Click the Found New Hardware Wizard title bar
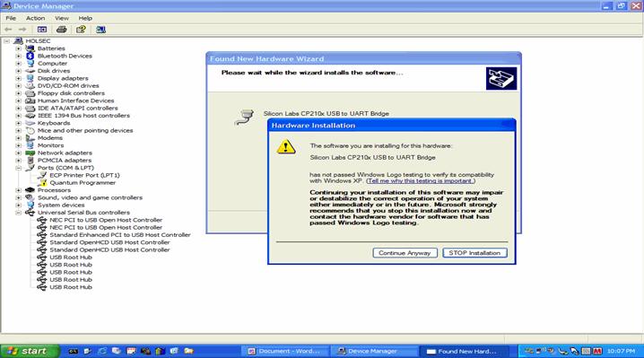 point(363,59)
